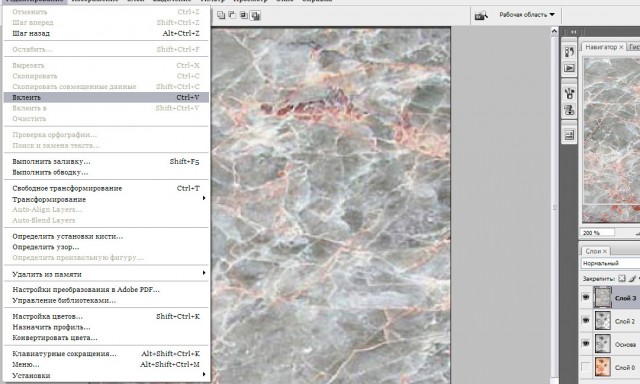Image resolution: width=640 pixels, height=384 pixels.
Task: Choose Конвертировать цвета menu entry
Action: 106,337
